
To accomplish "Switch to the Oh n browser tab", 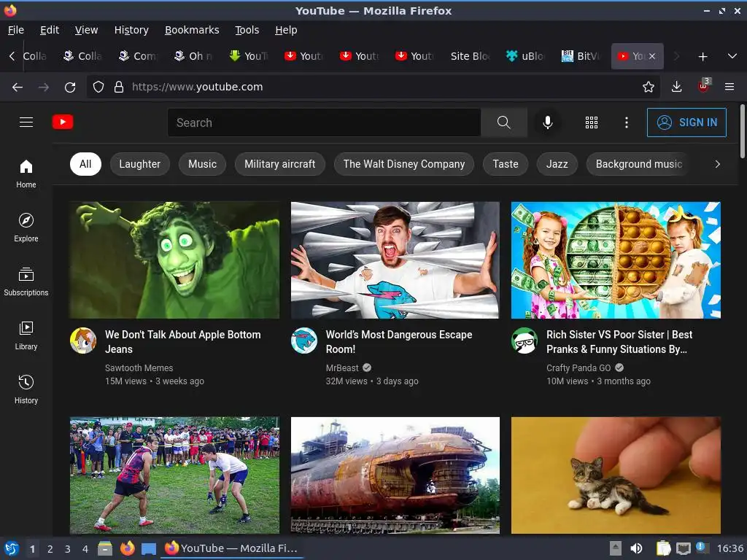I will [x=193, y=56].
